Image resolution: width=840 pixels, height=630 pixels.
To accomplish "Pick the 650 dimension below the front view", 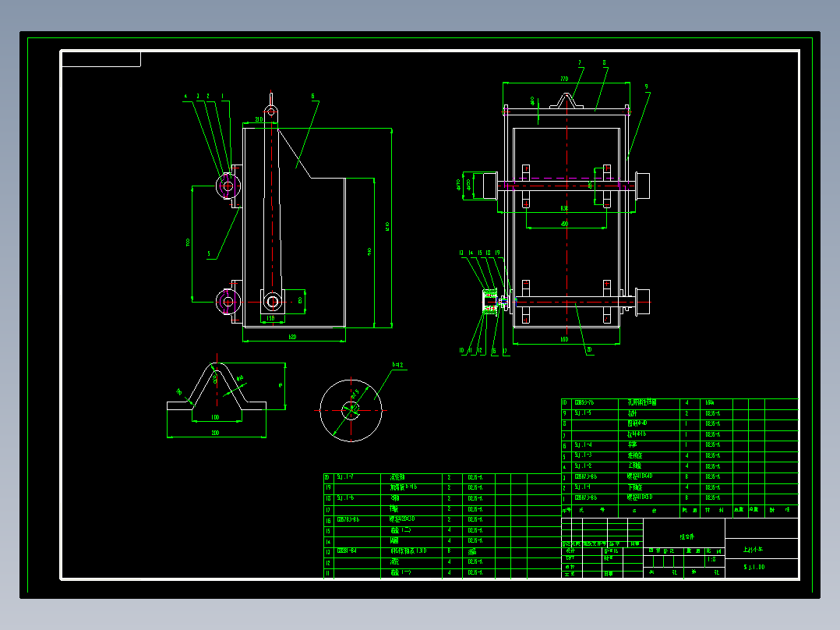I will click(x=564, y=339).
